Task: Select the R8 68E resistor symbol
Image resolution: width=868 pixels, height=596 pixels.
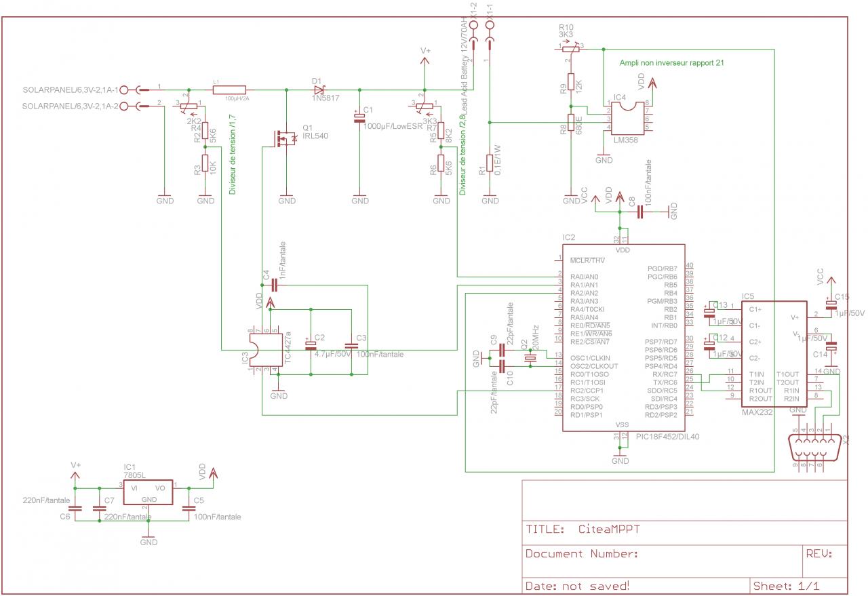Action: pyautogui.click(x=570, y=123)
